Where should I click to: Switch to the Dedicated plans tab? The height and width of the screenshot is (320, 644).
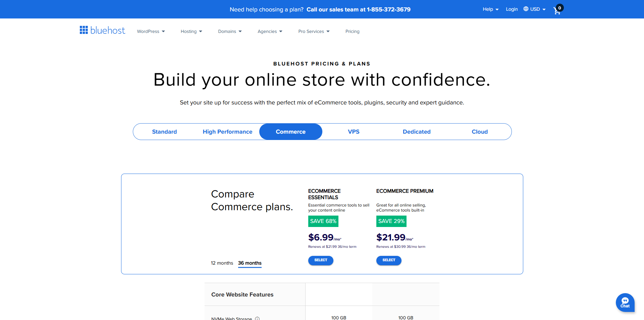(417, 132)
